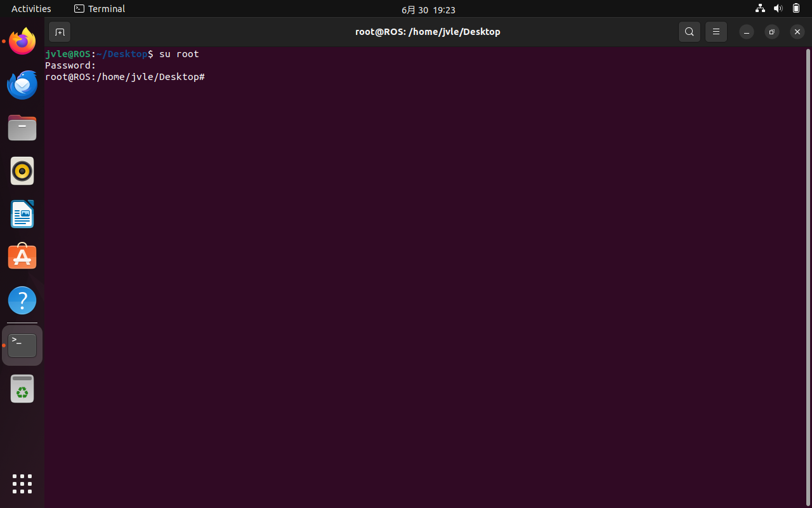Select the Terminal dock icon
This screenshot has width=812, height=508.
pos(22,345)
